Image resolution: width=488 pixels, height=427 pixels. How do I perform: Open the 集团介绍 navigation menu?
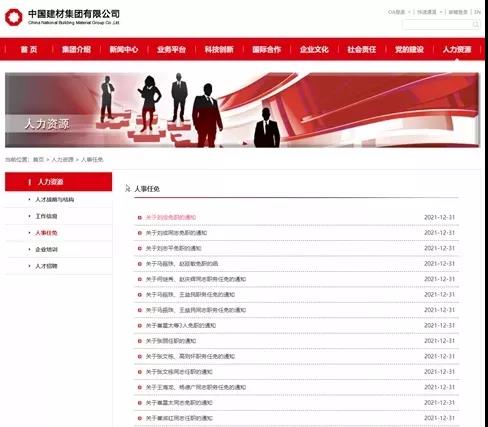point(76,49)
